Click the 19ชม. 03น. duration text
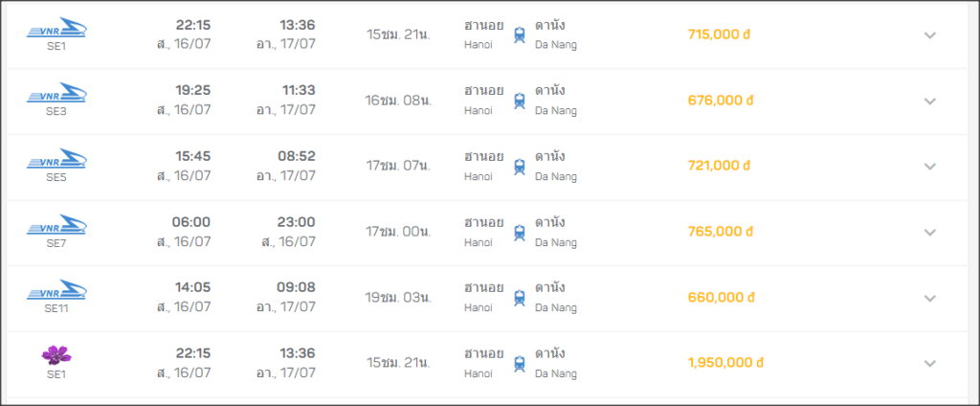The width and height of the screenshot is (980, 406). click(399, 297)
